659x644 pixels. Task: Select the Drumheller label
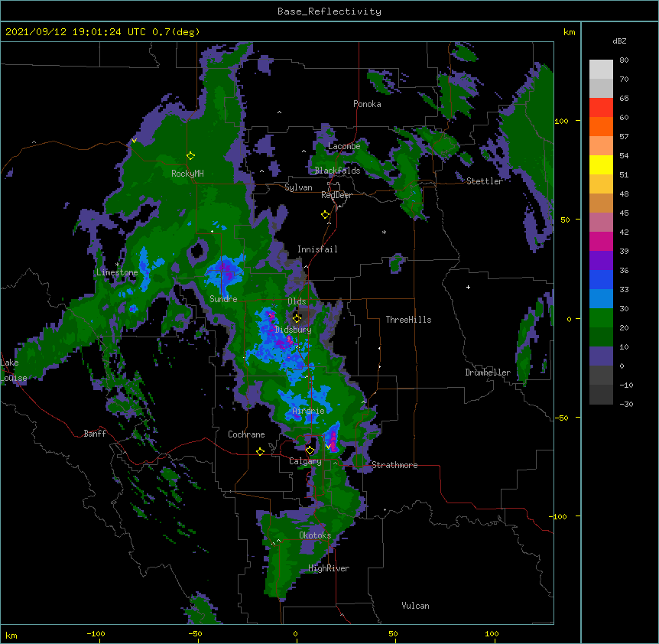click(488, 372)
